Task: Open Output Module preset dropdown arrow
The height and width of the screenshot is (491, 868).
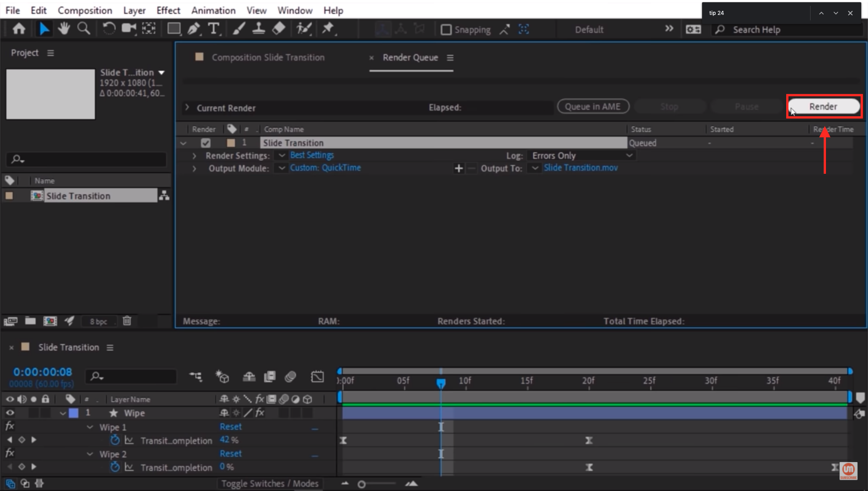Action: point(282,168)
